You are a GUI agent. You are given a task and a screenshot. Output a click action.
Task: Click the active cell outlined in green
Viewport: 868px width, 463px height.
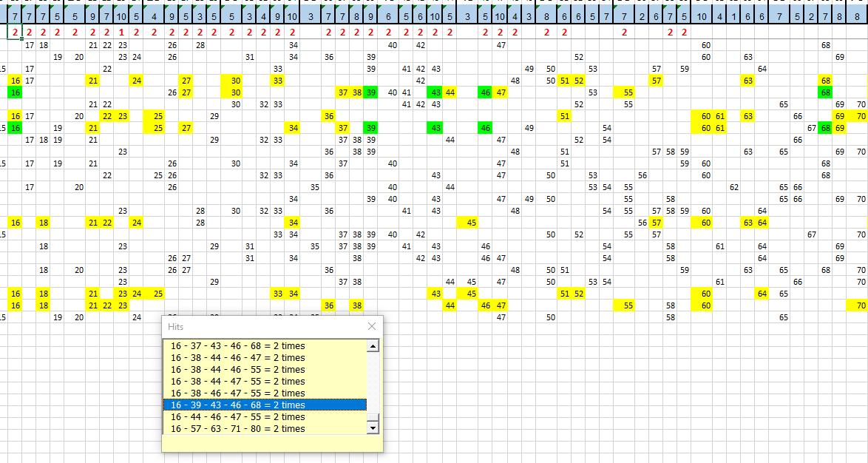tap(15, 32)
